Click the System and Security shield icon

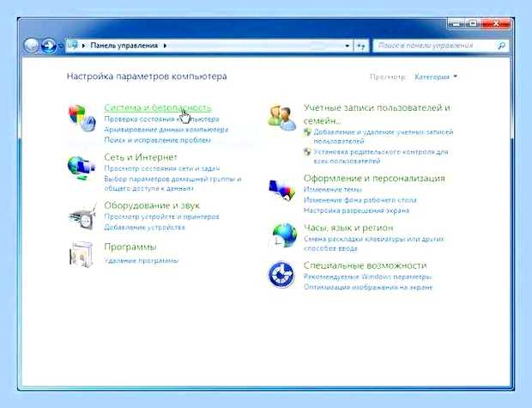tap(82, 118)
